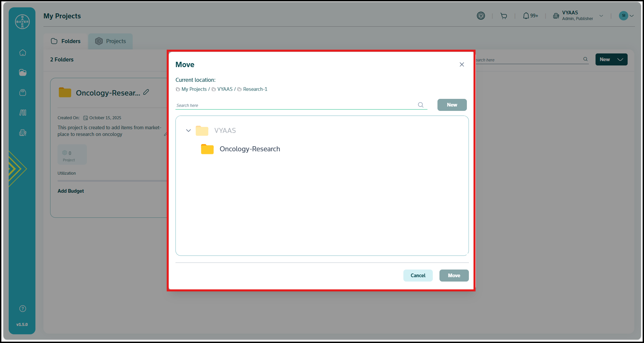The height and width of the screenshot is (343, 644).
Task: Open the library books sidebar icon
Action: tap(23, 113)
